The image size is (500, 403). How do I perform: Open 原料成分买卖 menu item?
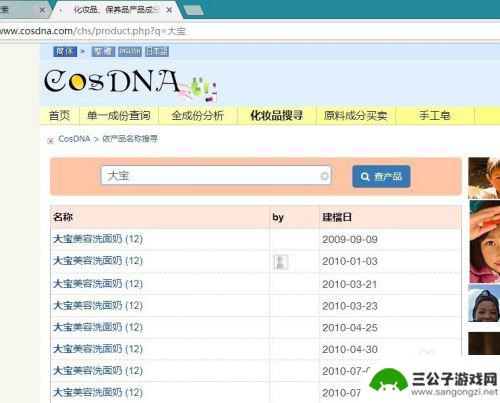[x=356, y=116]
